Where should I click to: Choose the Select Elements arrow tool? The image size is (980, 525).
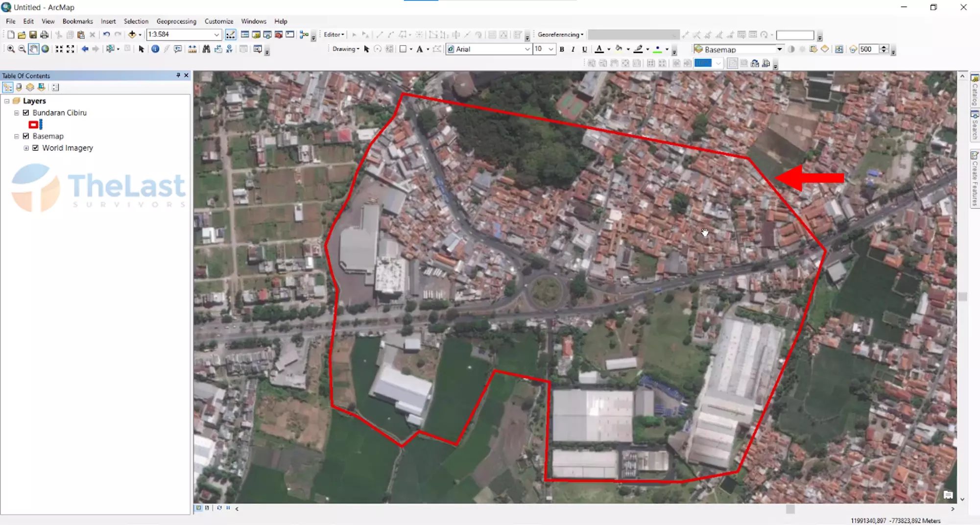141,49
